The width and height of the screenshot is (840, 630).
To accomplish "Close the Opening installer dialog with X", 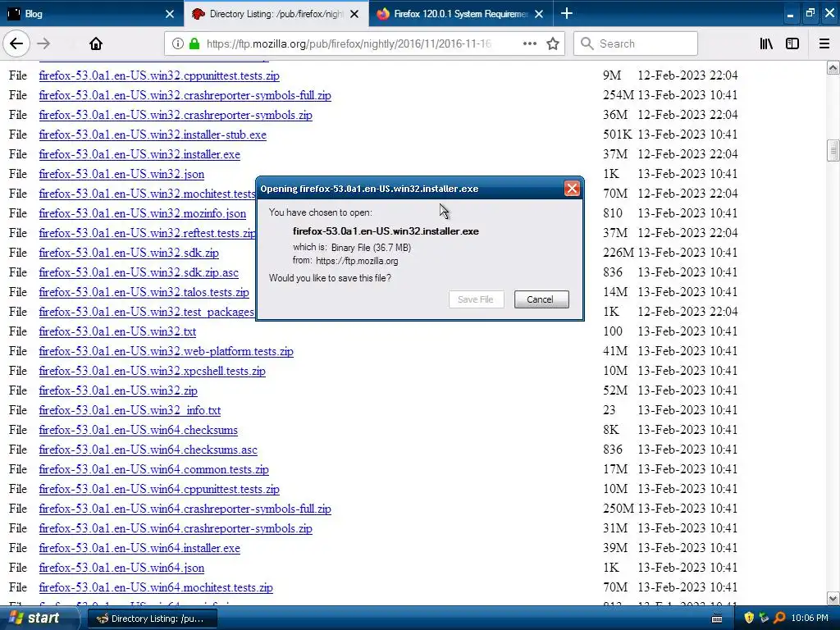I will point(572,189).
